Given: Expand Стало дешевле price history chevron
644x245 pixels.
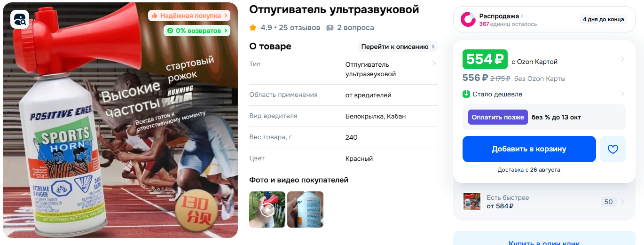Looking at the screenshot, I should tap(622, 94).
